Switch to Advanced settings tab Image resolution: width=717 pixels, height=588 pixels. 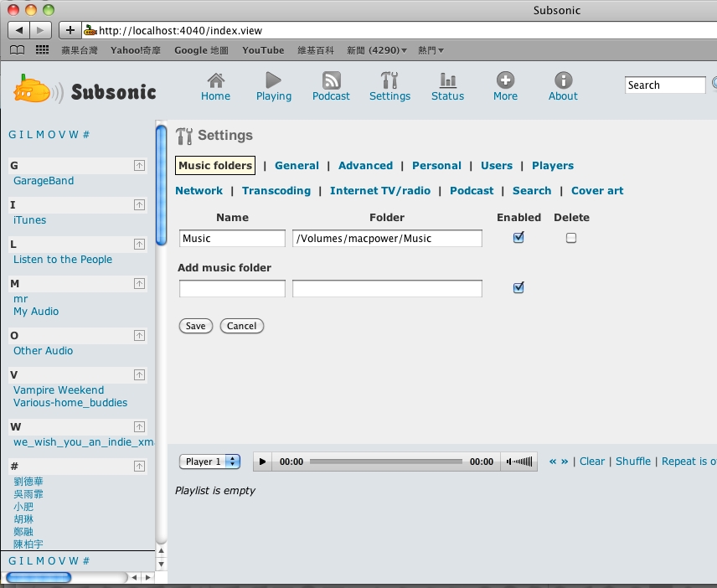click(365, 166)
